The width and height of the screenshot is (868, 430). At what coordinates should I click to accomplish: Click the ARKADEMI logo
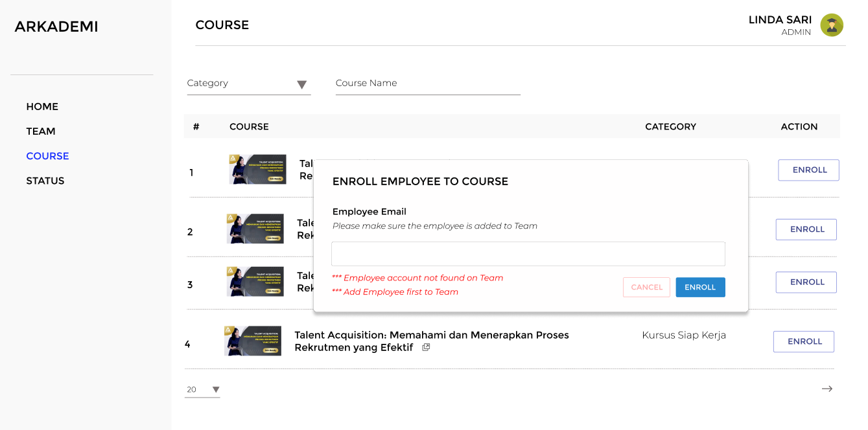56,26
